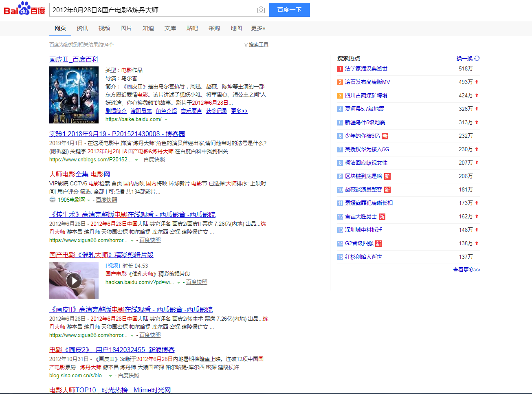Viewport: 532px width, 394px height.
Task: Click the red up arrow beside 424万
Action: [477, 95]
